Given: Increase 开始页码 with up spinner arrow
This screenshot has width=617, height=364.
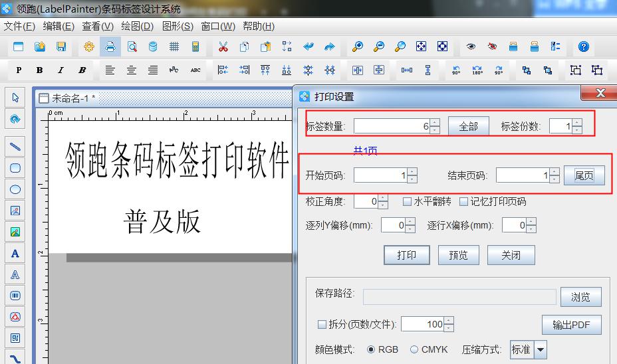Looking at the screenshot, I should (412, 171).
